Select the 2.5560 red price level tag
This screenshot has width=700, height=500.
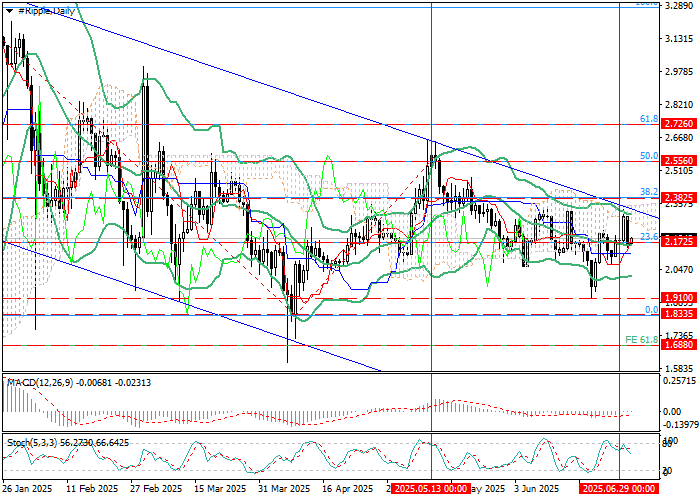coord(678,160)
